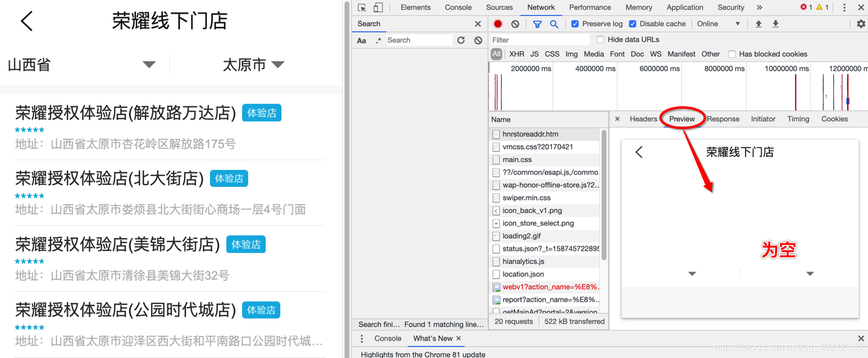Viewport: 868px width, 358px height.
Task: Open the Online throttling dropdown
Action: point(718,24)
